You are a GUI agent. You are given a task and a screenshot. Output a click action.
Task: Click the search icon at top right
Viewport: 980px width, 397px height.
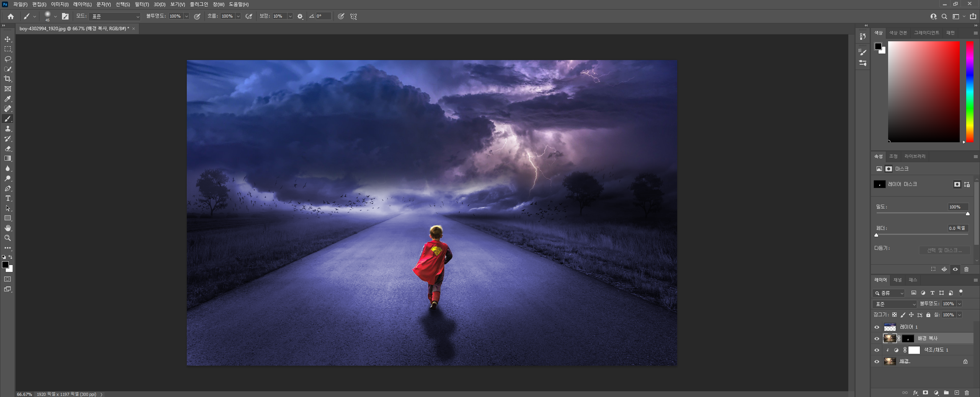(x=944, y=16)
